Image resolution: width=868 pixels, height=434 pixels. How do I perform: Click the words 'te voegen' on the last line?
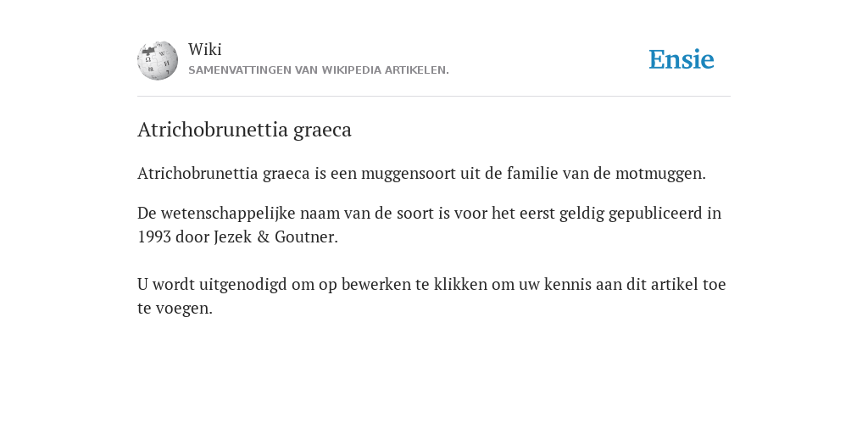coord(175,309)
